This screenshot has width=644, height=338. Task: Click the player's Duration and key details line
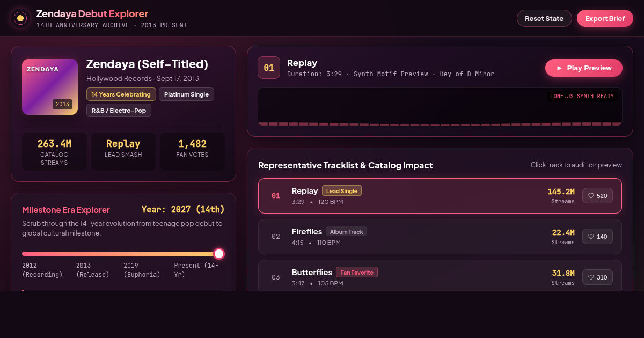[x=391, y=74]
